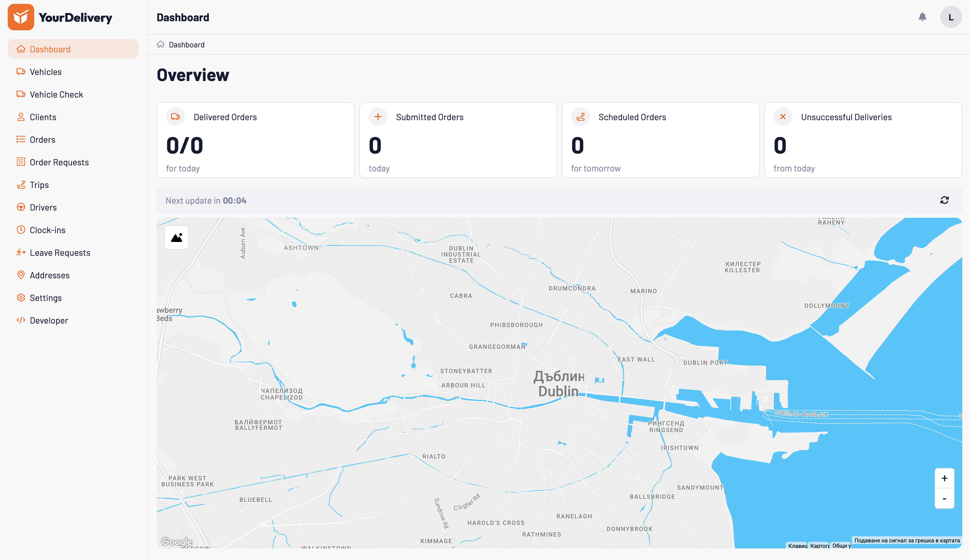The image size is (970, 560).
Task: Zoom out using the map minus control
Action: tap(944, 499)
